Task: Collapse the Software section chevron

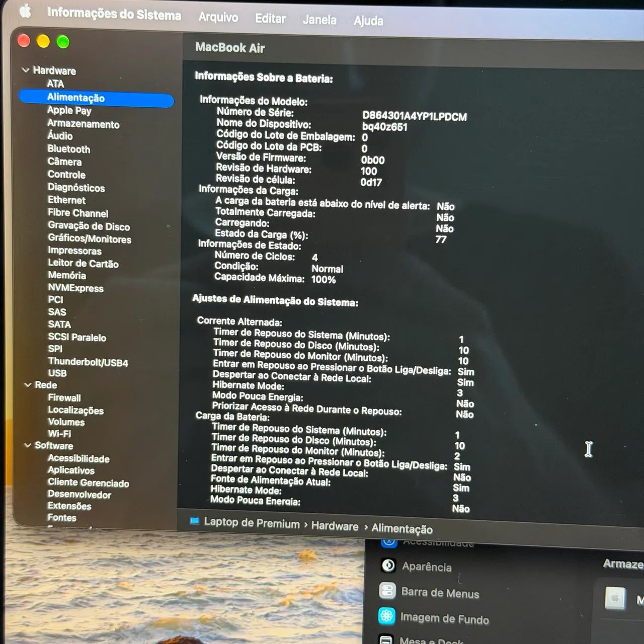Action: [x=28, y=445]
